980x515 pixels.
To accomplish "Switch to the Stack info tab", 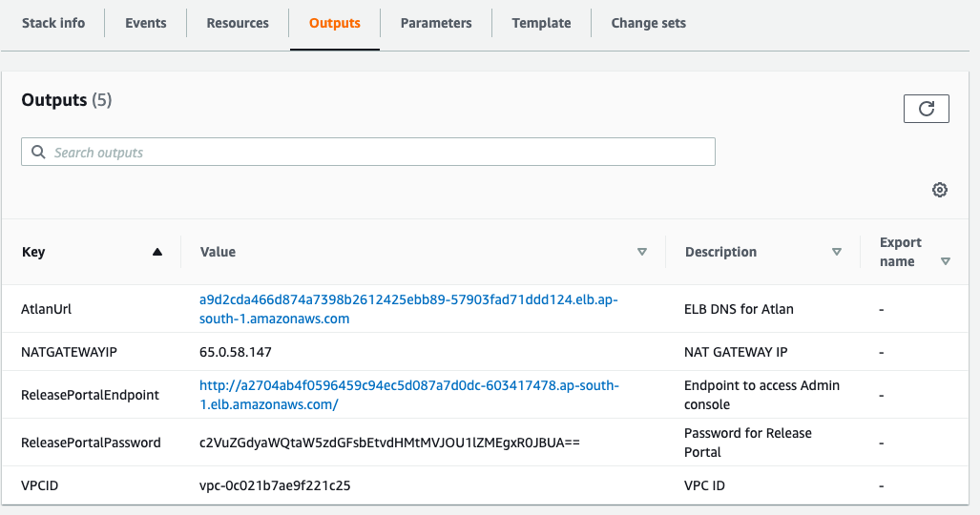I will click(x=53, y=23).
